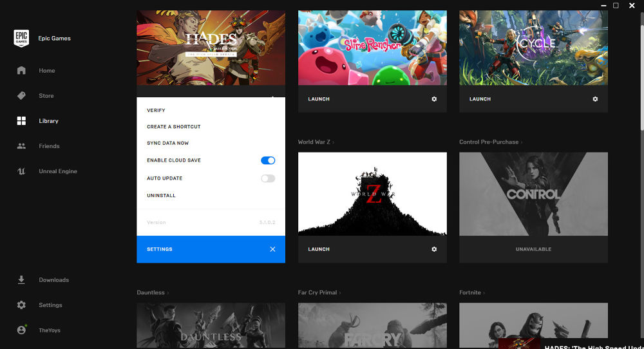Open the Downloads arrow icon

point(21,280)
